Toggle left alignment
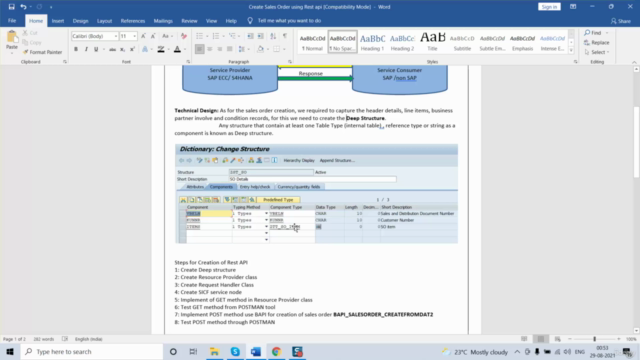This screenshot has height=360, width=640. coord(199,49)
